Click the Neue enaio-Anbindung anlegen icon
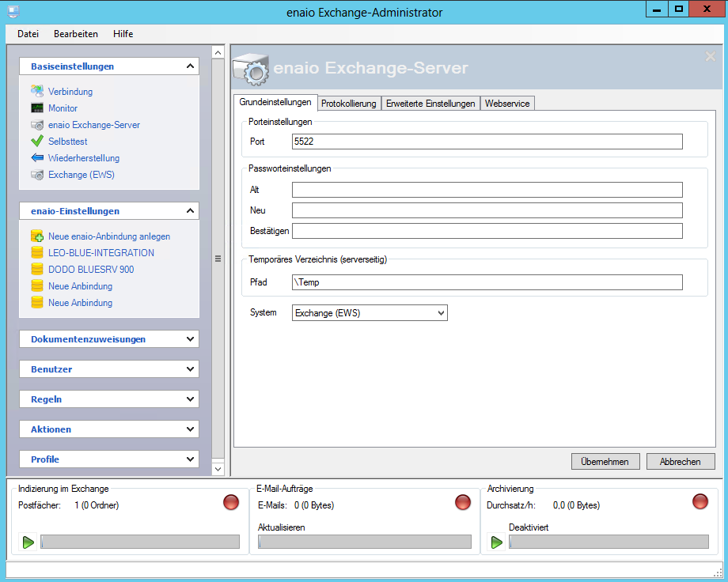The height and width of the screenshot is (582, 728). pos(37,236)
